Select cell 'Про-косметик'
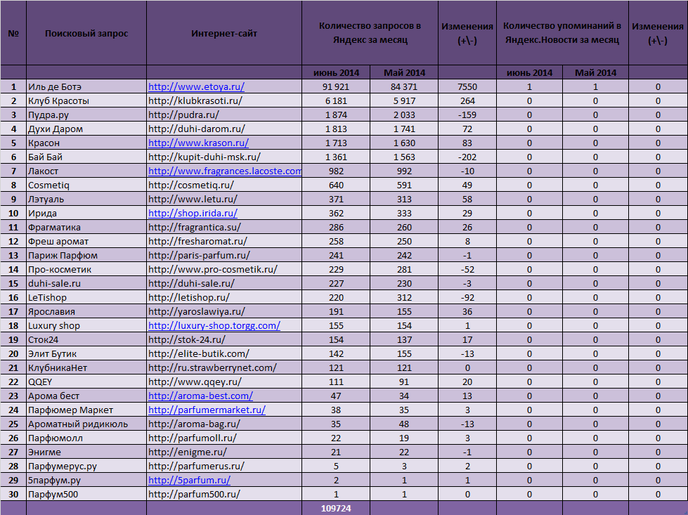The image size is (688, 515). (x=86, y=269)
